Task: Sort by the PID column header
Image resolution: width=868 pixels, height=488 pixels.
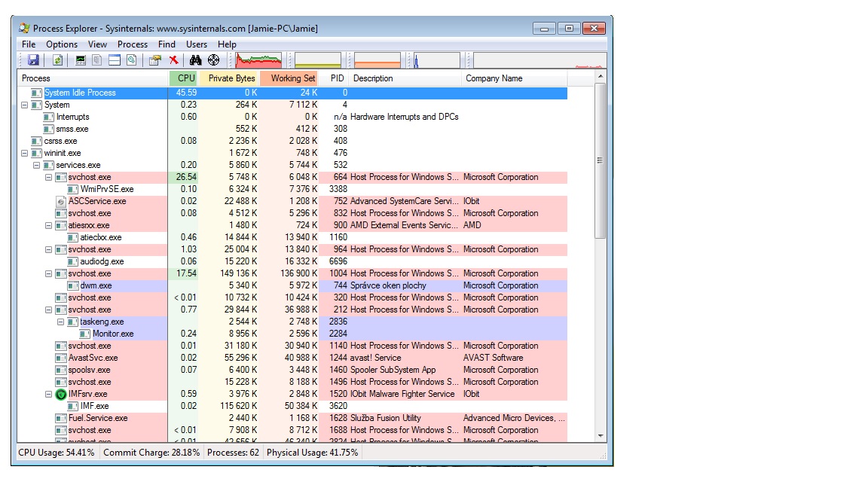Action: [334, 78]
